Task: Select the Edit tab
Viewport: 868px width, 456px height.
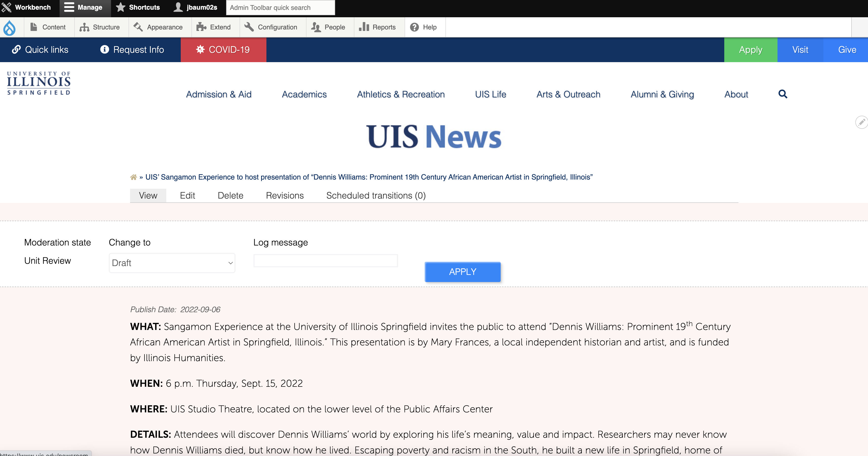Action: (x=187, y=196)
